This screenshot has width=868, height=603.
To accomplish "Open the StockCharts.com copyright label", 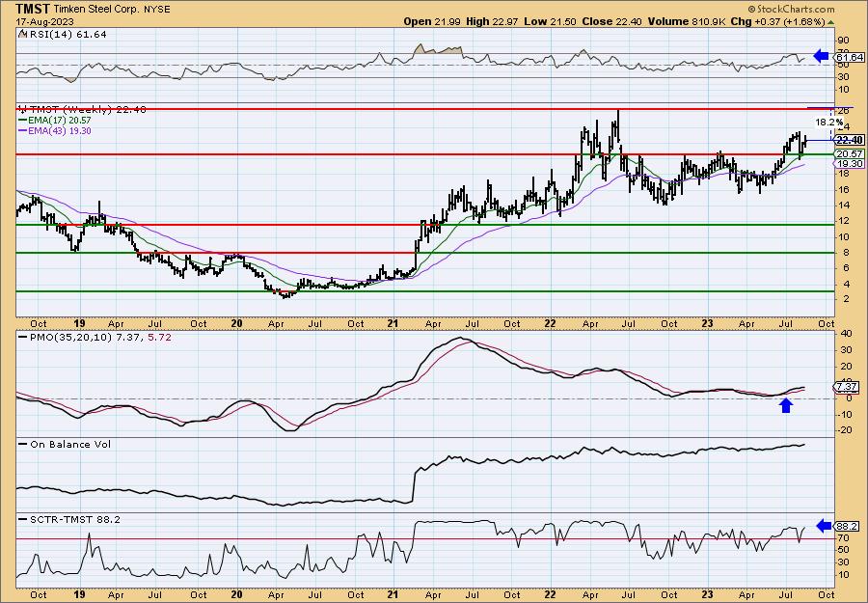I will point(791,9).
